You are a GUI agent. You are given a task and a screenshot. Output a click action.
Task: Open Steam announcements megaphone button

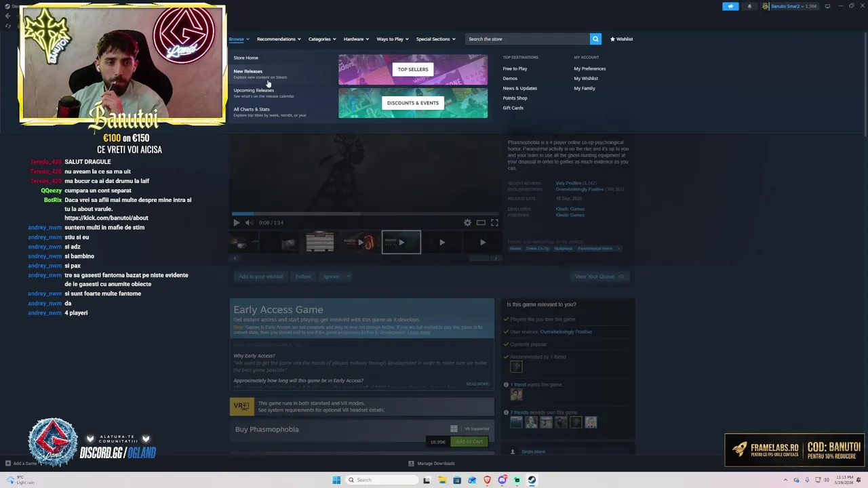point(730,6)
